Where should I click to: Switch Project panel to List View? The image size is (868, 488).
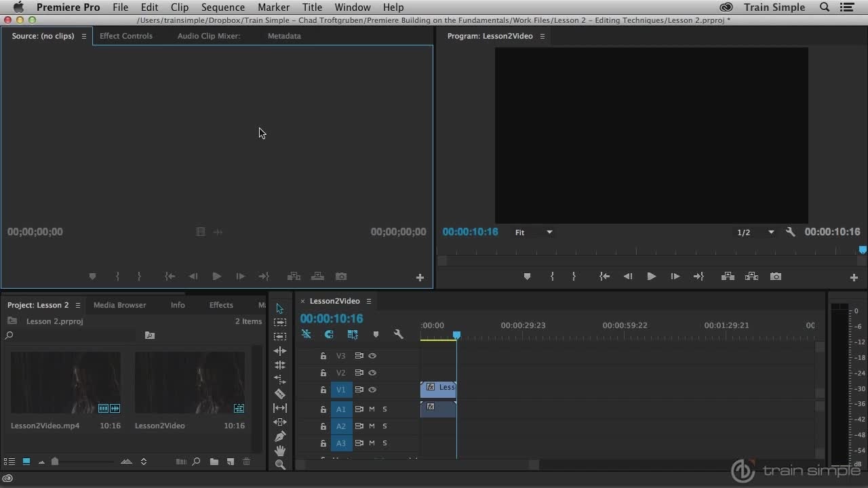tap(10, 462)
